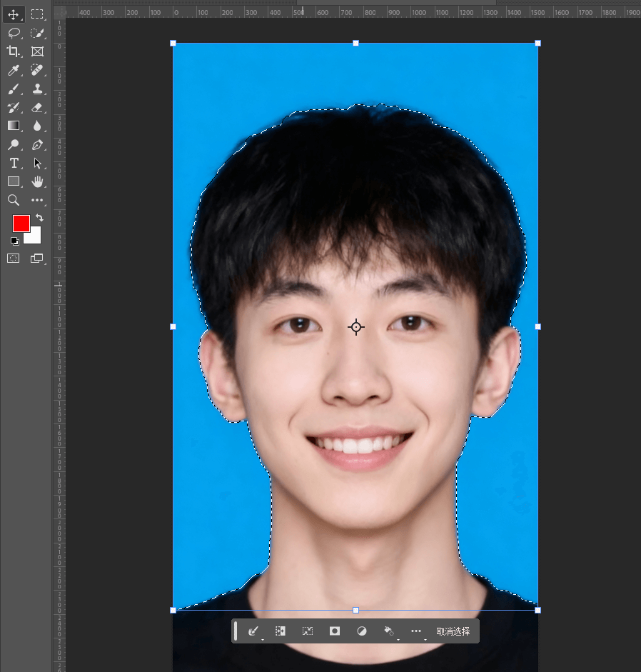This screenshot has width=641, height=672.
Task: Swap foreground and background colors
Action: click(x=40, y=218)
